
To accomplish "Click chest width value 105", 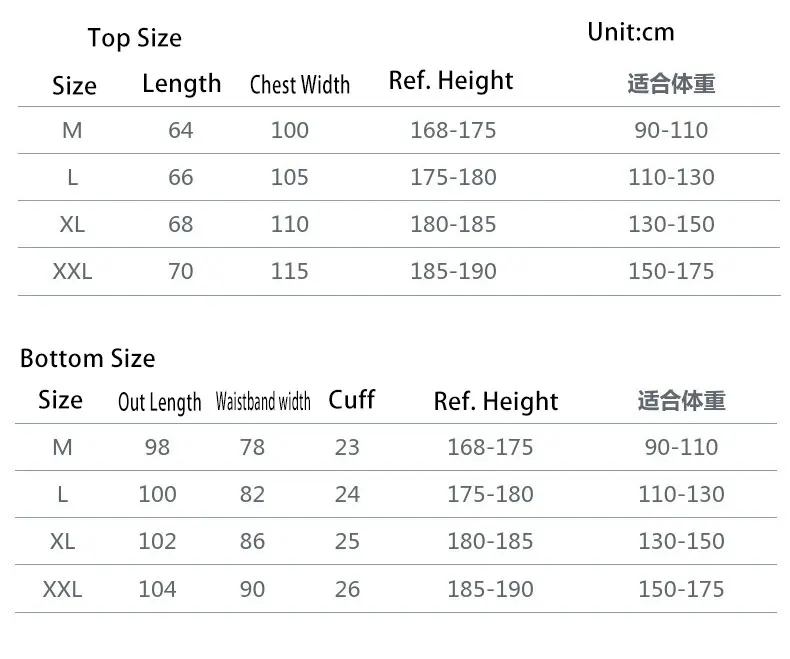I will pos(290,177).
